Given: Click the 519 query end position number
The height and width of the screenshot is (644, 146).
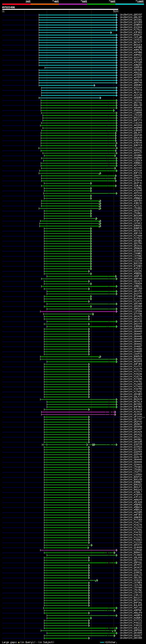Looking at the screenshot, I should pos(115,11).
